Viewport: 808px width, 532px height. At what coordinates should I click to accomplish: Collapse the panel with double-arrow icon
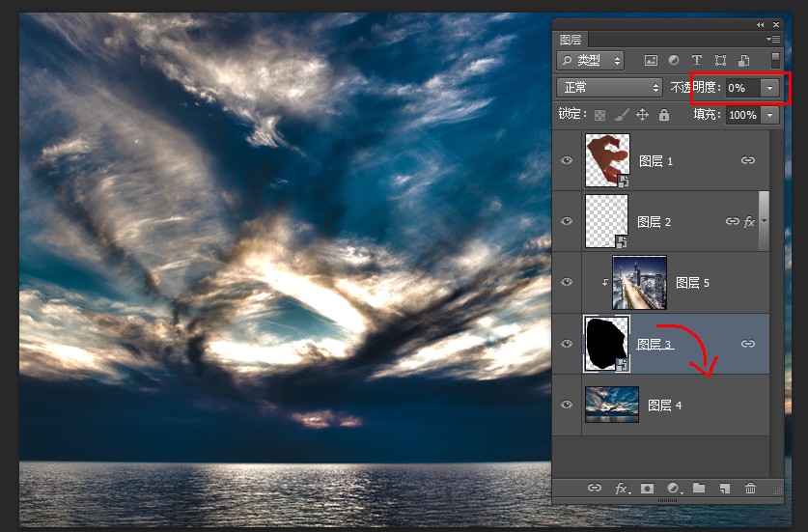pyautogui.click(x=760, y=24)
